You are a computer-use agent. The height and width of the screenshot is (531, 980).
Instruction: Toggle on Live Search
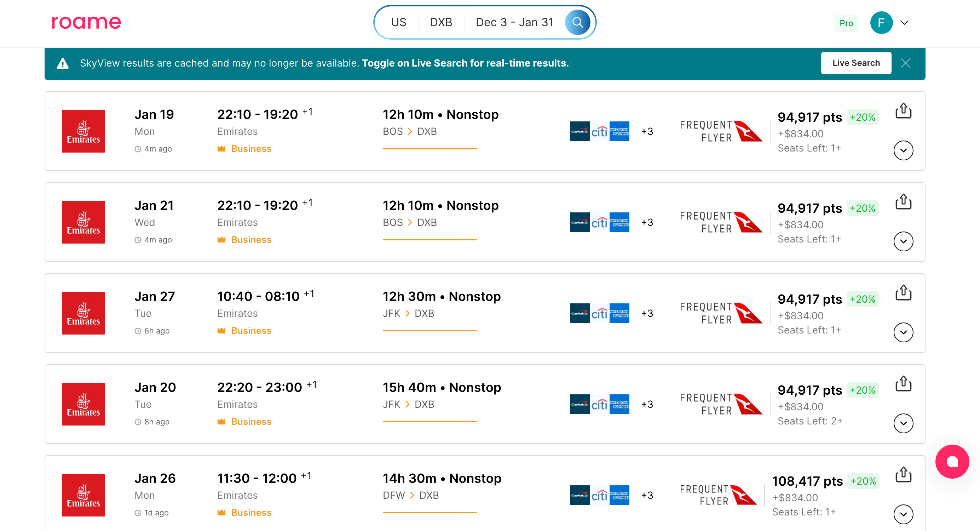pyautogui.click(x=856, y=63)
